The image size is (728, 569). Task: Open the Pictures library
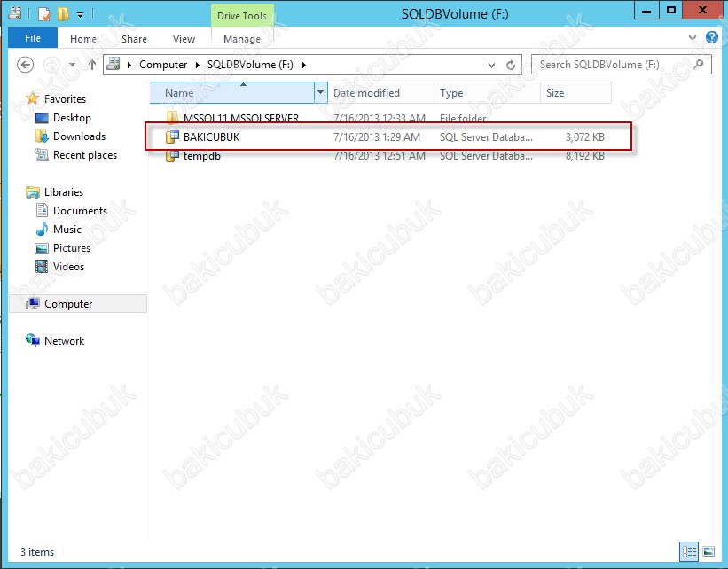click(72, 248)
